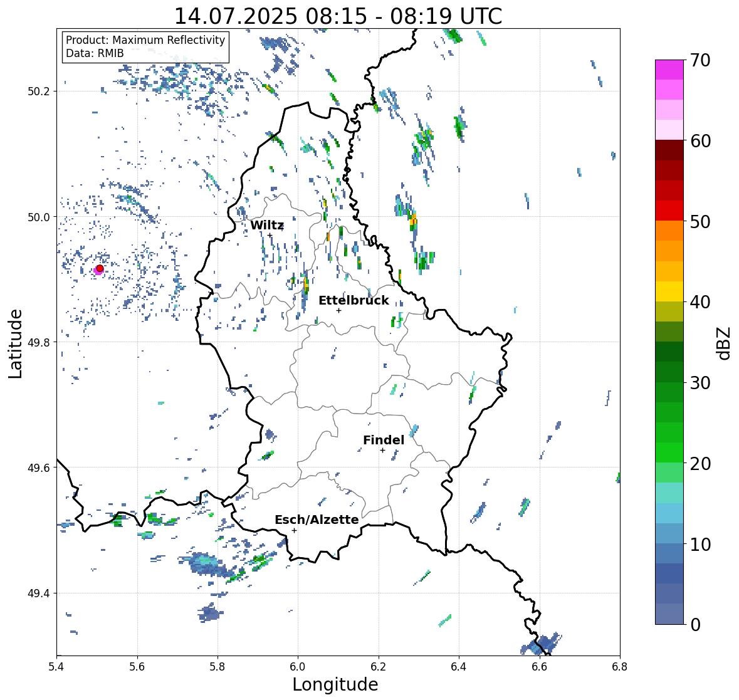This screenshot has width=739, height=700.
Task: Click the latitude tick label 49.6
Action: point(39,468)
